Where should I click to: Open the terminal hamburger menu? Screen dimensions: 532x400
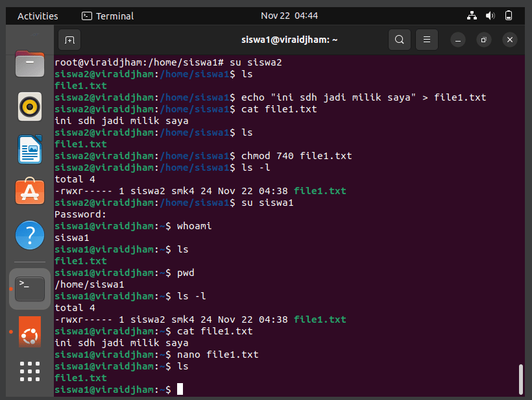426,40
